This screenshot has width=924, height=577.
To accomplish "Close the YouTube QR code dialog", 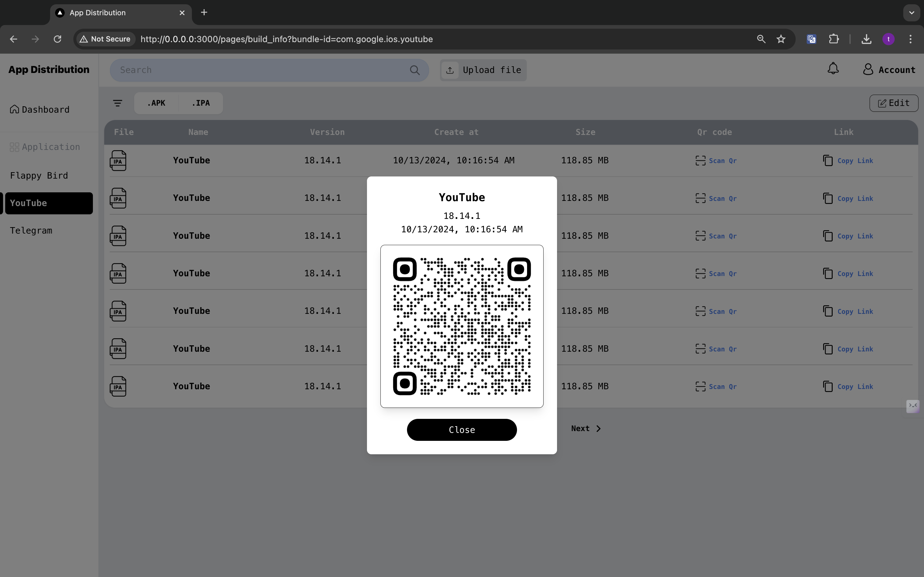I will [x=462, y=429].
